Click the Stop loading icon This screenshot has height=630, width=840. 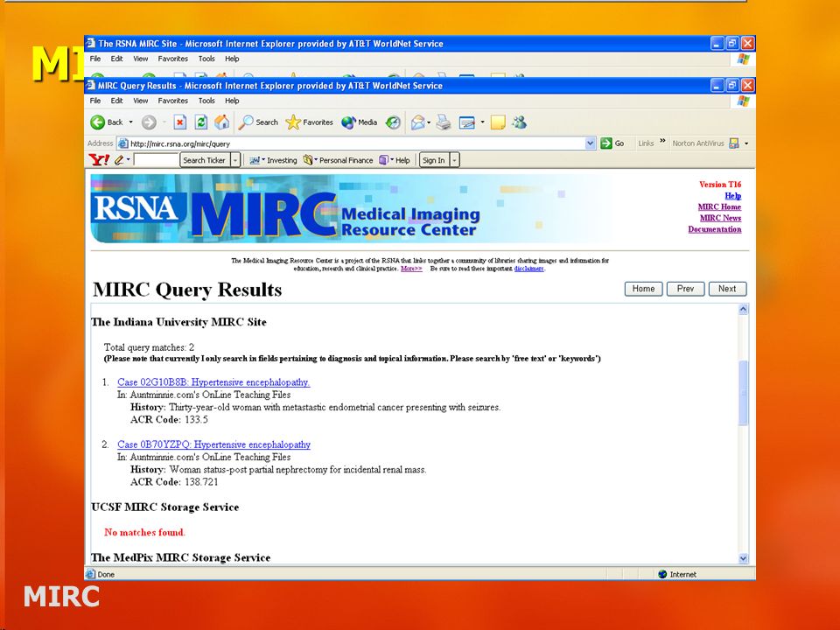[180, 122]
